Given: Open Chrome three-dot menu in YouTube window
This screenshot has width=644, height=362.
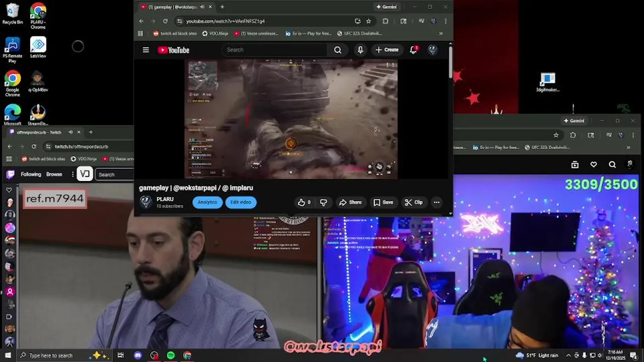Looking at the screenshot, I should pos(446,21).
